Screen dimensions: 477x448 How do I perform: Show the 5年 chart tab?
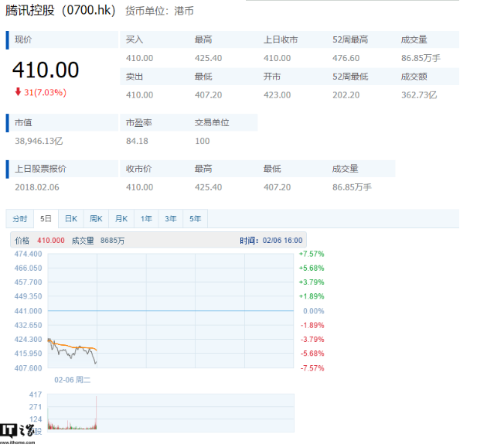click(x=196, y=219)
